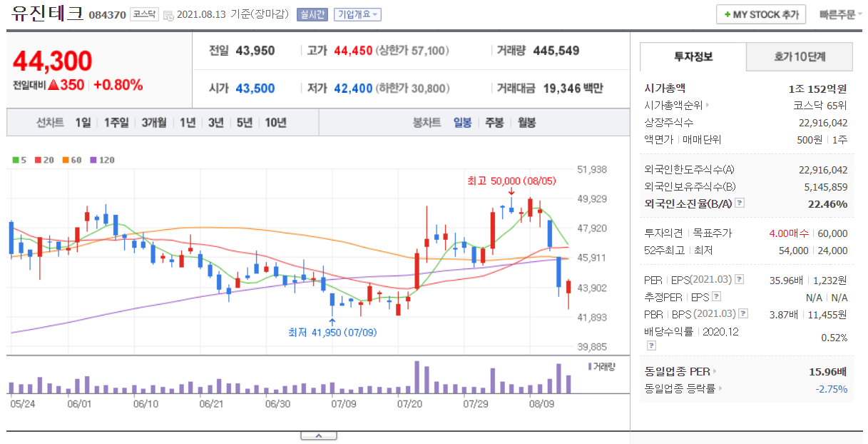The image size is (868, 444).
Task: Select the 1주일 line chart period
Action: [x=116, y=122]
